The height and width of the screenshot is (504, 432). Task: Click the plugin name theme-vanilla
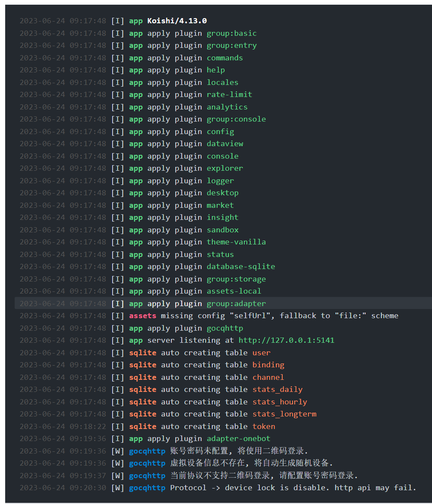coord(236,242)
